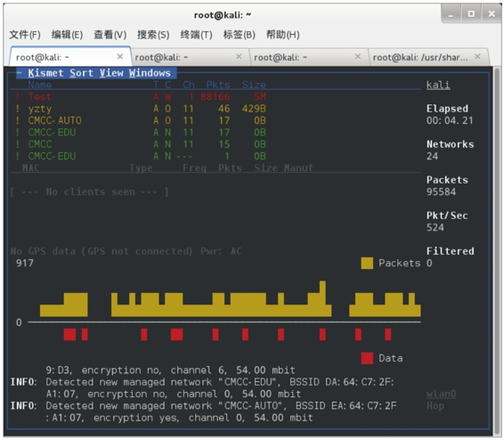Click the Networks count 24
The height and width of the screenshot is (440, 504).
[433, 156]
